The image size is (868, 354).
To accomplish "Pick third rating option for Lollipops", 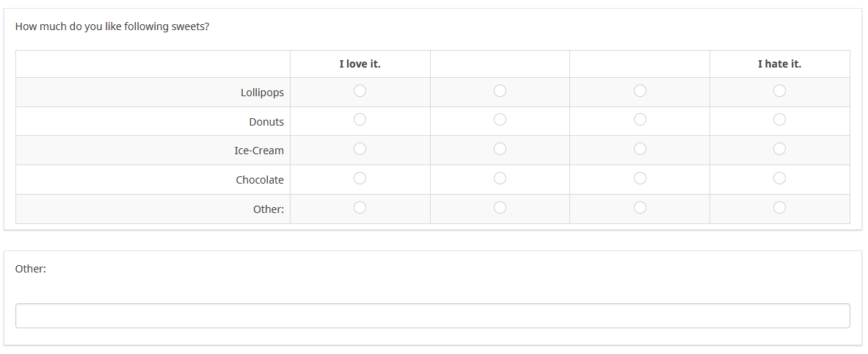I will click(x=640, y=91).
